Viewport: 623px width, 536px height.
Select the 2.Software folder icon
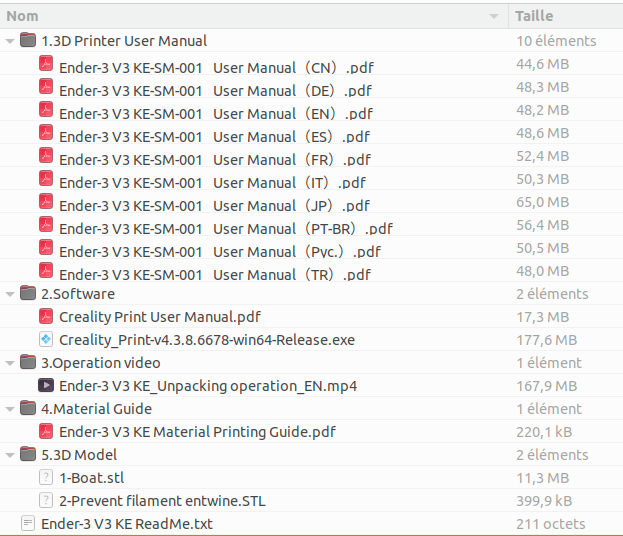(28, 292)
